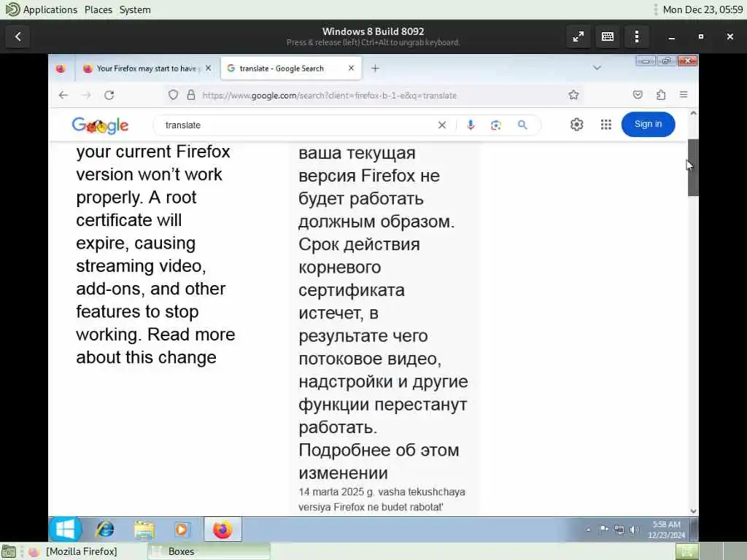Clear the search box with the X
747x560 pixels.
point(442,125)
